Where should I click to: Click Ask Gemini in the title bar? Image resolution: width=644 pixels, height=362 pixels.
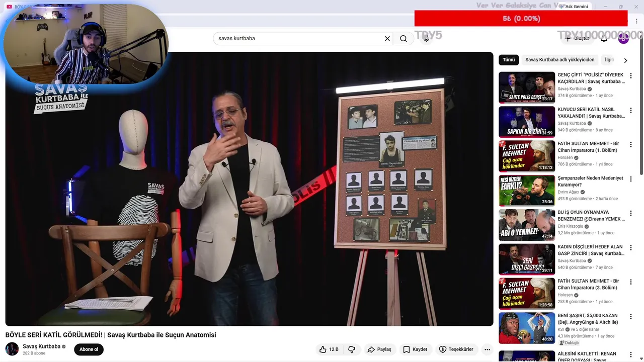point(574,7)
